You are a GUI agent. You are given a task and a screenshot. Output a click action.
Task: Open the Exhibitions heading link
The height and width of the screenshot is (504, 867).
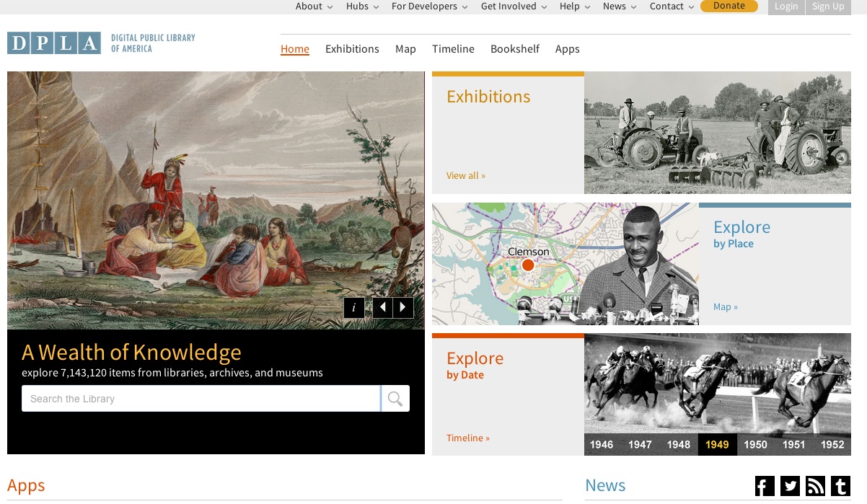[x=488, y=97]
